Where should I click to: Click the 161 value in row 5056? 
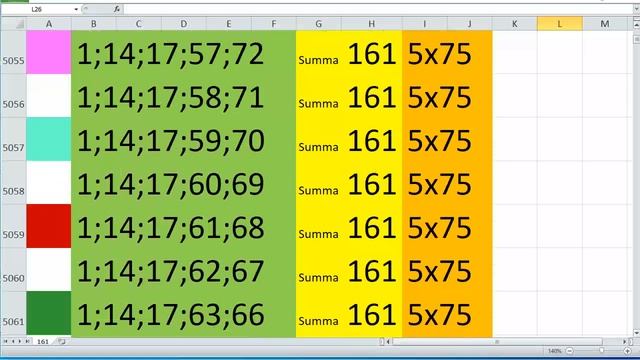pos(371,96)
